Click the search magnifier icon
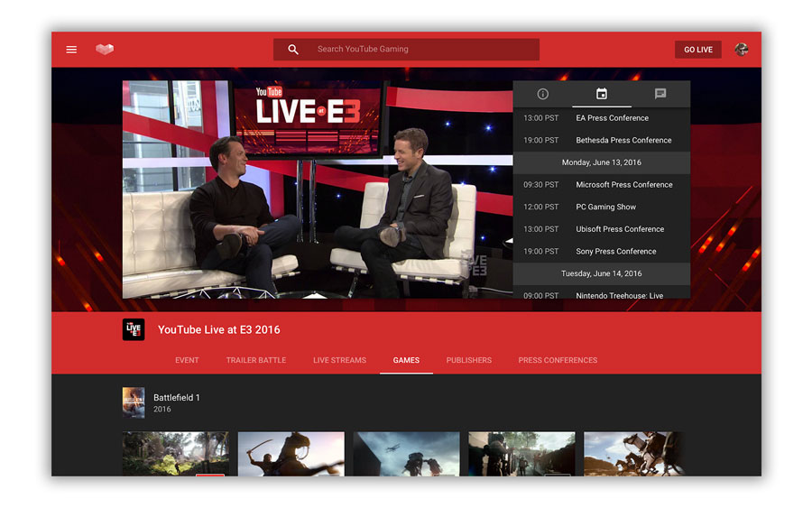 293,50
